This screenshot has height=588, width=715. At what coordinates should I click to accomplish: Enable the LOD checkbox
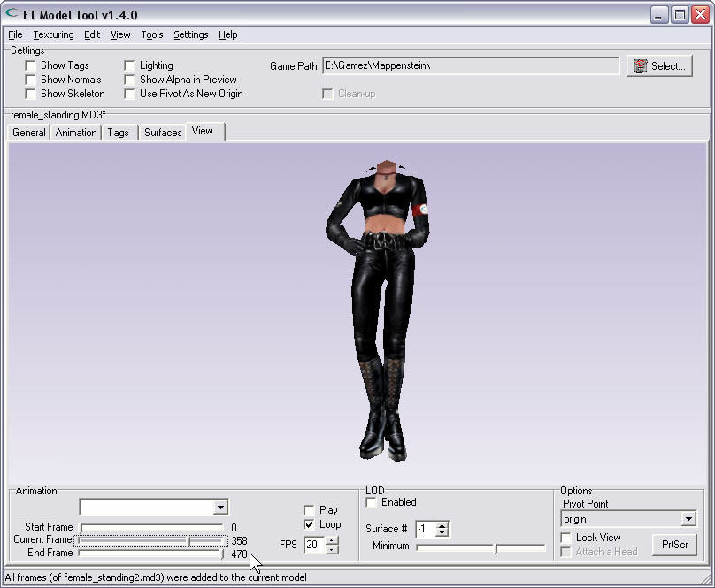[x=371, y=502]
